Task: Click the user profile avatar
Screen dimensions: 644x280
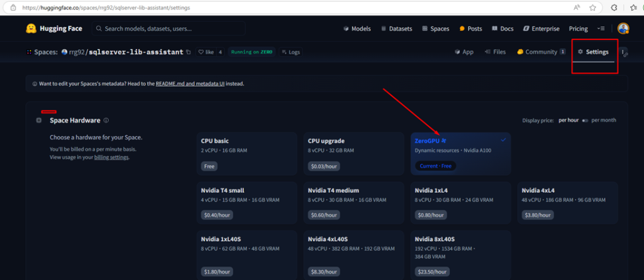Action: [623, 29]
